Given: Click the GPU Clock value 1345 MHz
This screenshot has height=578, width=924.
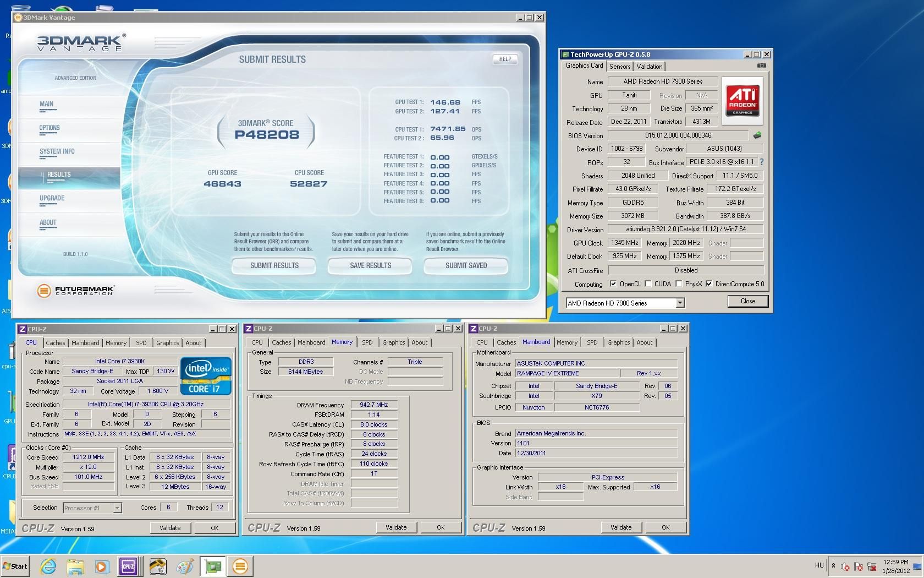Looking at the screenshot, I should click(625, 243).
